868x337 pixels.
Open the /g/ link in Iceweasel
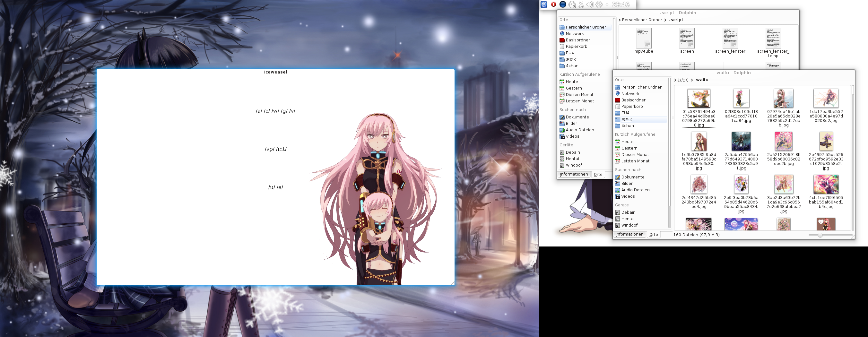[284, 111]
